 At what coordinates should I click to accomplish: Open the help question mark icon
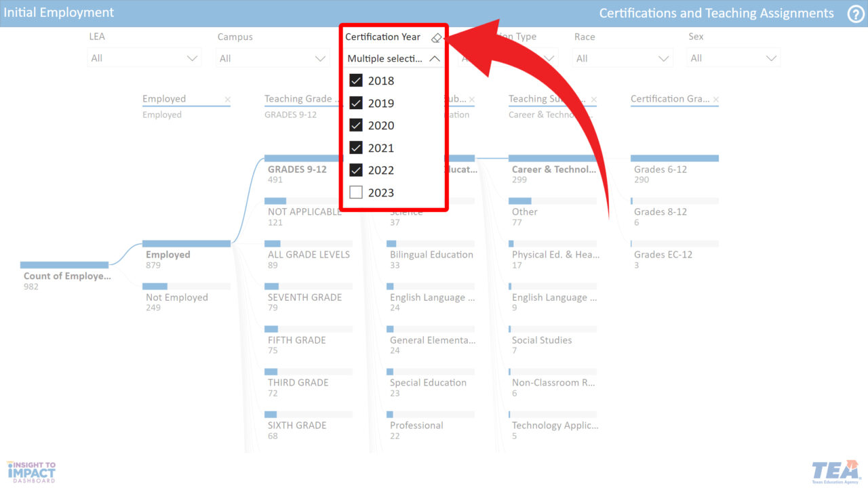pos(856,14)
